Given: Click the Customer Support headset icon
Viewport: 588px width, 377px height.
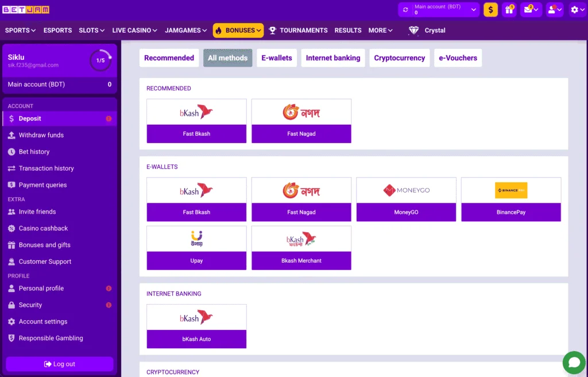Looking at the screenshot, I should (x=11, y=261).
